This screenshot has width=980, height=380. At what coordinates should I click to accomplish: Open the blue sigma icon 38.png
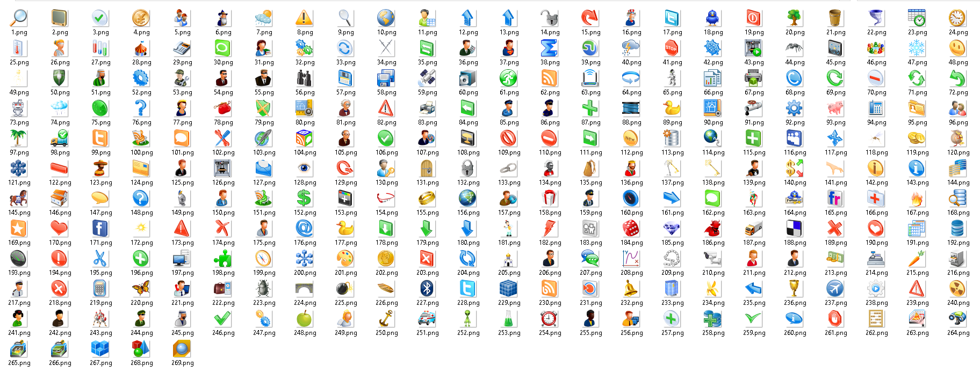coord(550,48)
